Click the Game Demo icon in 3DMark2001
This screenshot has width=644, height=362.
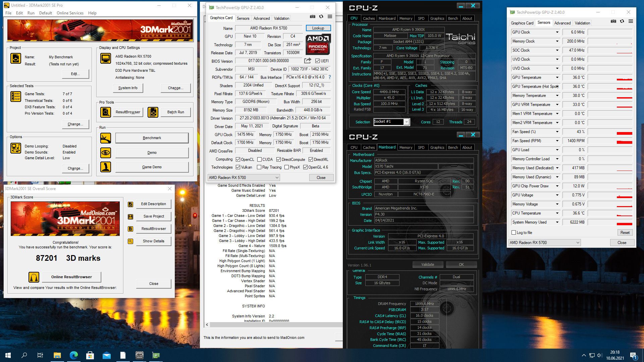point(106,167)
